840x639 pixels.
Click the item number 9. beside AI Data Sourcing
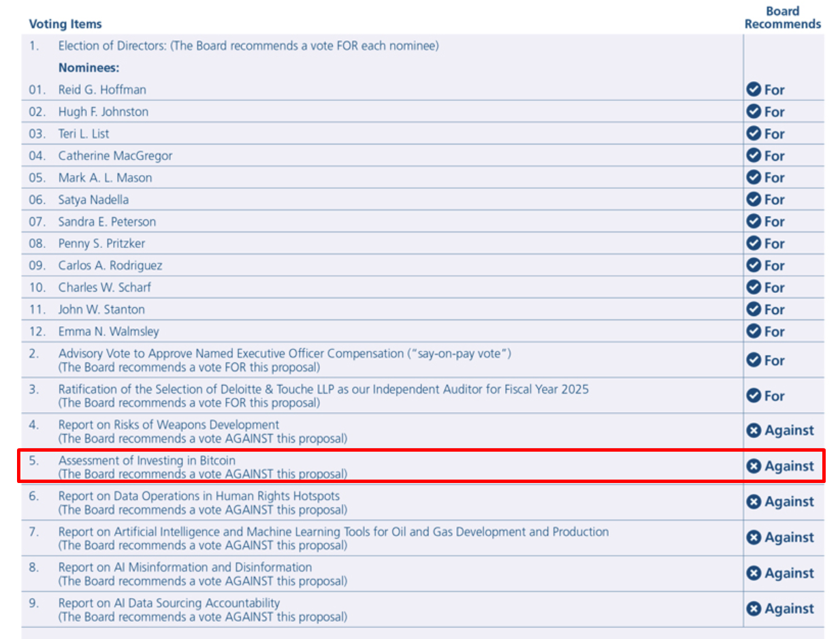34,603
